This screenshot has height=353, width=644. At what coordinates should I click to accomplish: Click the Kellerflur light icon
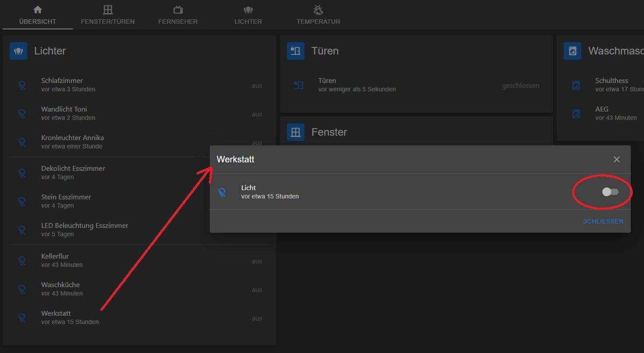tap(21, 261)
